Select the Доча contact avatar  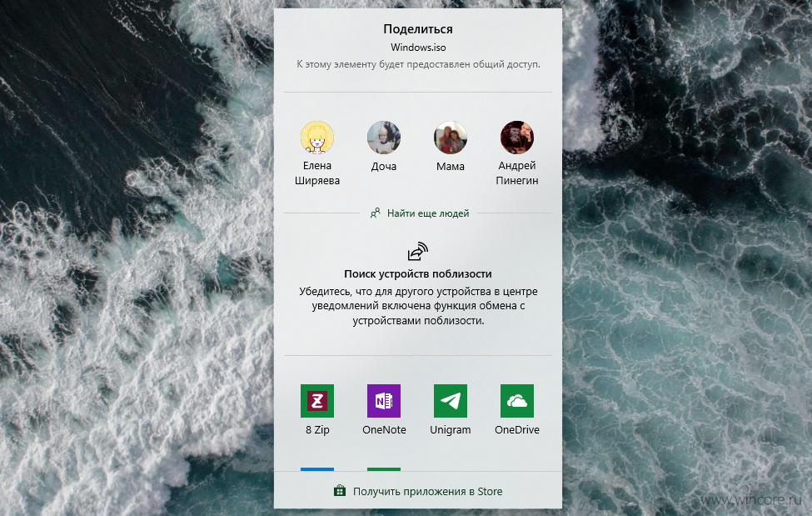384,138
